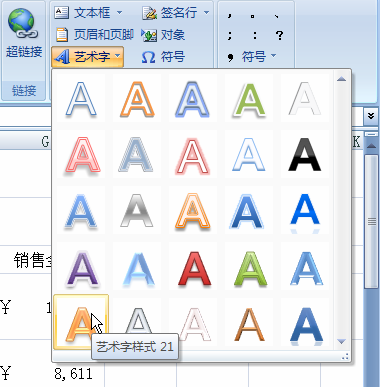Insert an 对象 object
The image size is (380, 387).
(x=163, y=35)
